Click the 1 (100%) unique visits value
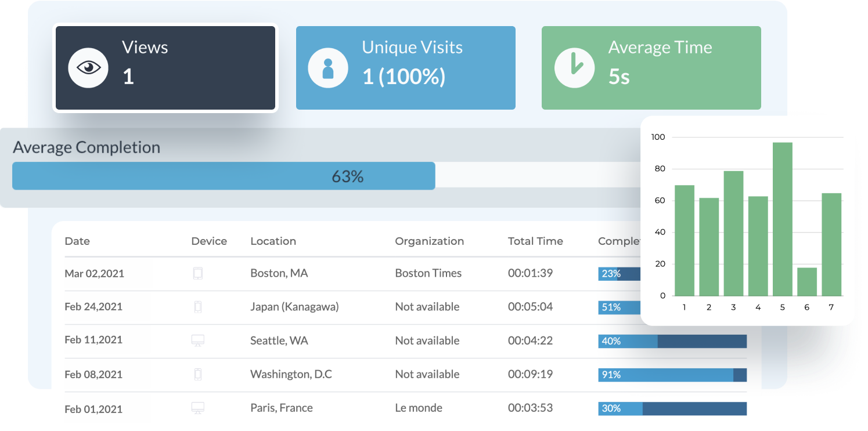The image size is (868, 431). point(404,77)
